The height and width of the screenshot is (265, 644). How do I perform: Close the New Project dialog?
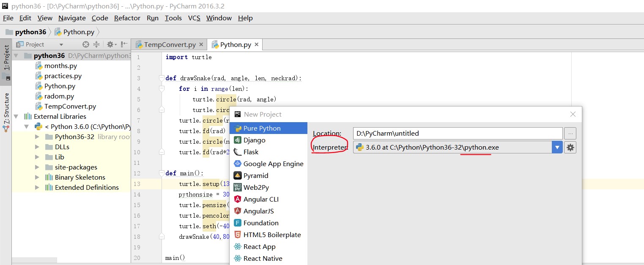[573, 114]
